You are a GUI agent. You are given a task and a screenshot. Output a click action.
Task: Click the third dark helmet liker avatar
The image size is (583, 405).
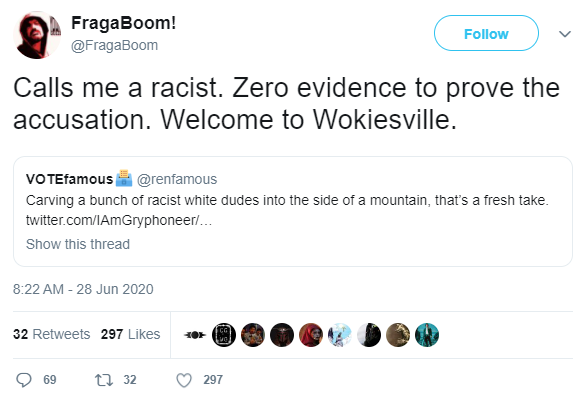tap(282, 335)
